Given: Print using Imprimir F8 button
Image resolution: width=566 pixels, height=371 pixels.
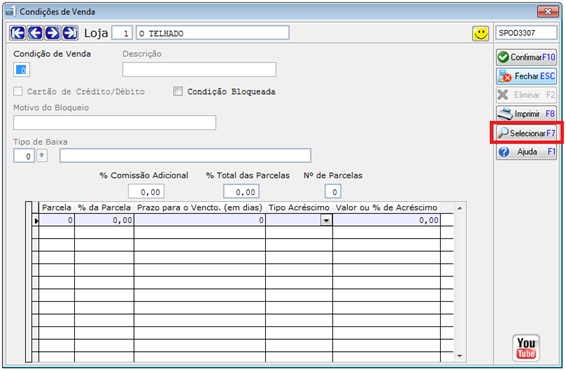Looking at the screenshot, I should [x=526, y=114].
